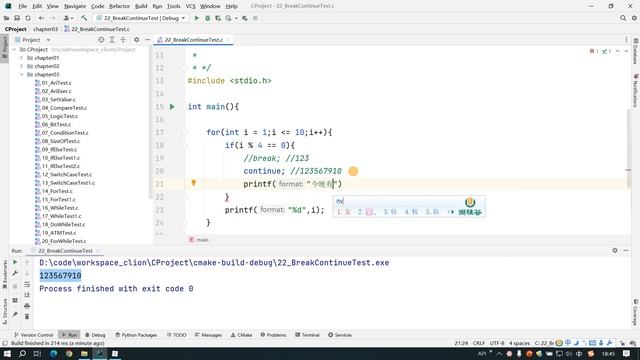Rerun program in the Run panel
The width and height of the screenshot is (640, 360).
(15, 262)
